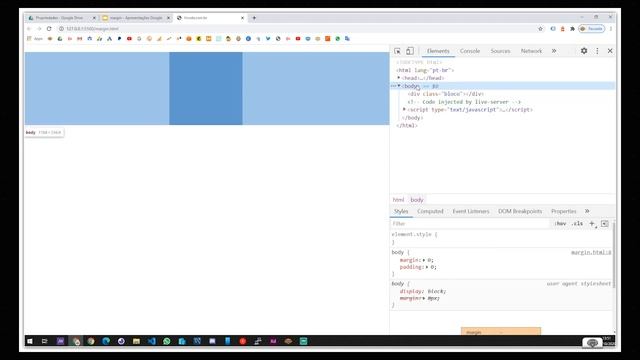Toggle the computed styles sidebar icon

[x=604, y=223]
